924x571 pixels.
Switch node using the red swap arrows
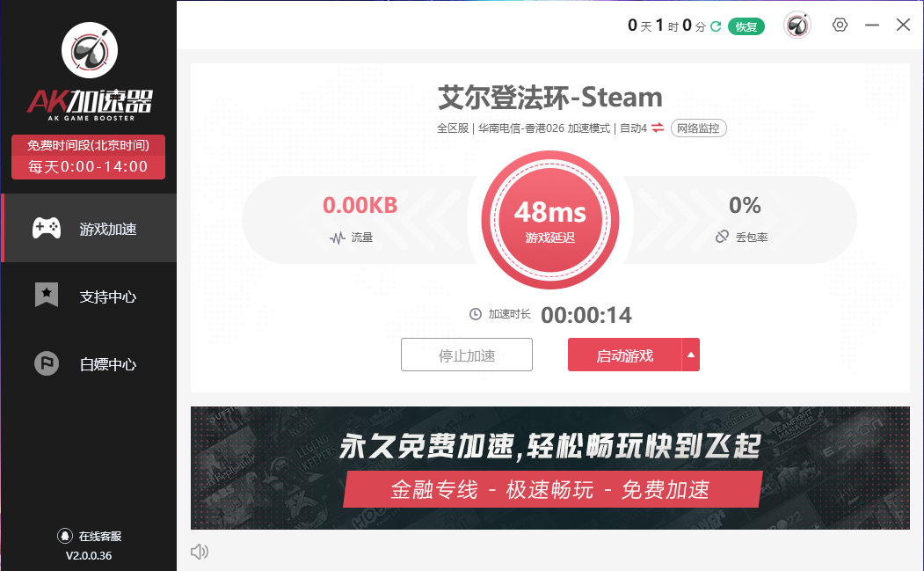(x=658, y=128)
